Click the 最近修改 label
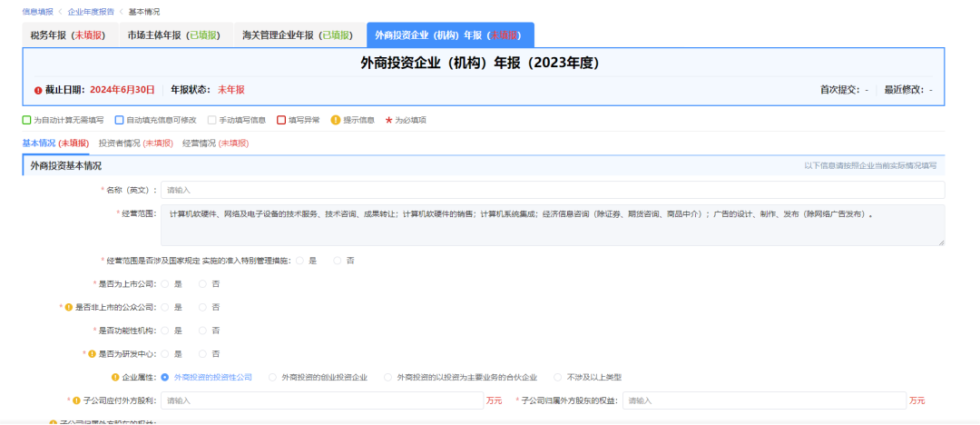 (905, 90)
